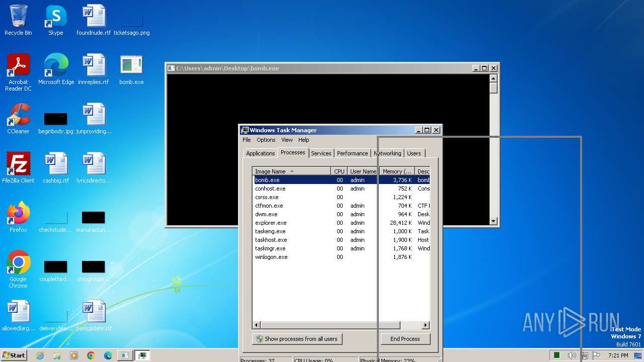Image resolution: width=644 pixels, height=362 pixels.
Task: Select winlogon.exe process row
Action: (342, 257)
